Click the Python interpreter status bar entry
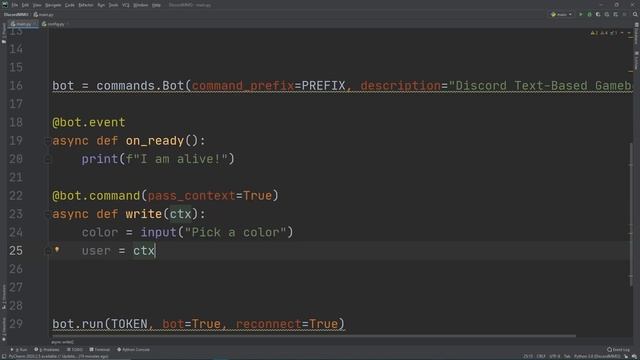Viewport: 640px width, 360px height. 597,356
